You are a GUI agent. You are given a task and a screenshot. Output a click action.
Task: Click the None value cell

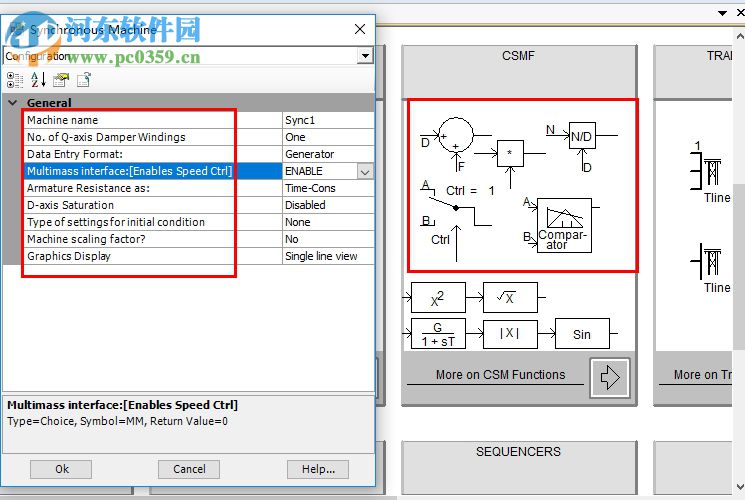click(x=328, y=222)
